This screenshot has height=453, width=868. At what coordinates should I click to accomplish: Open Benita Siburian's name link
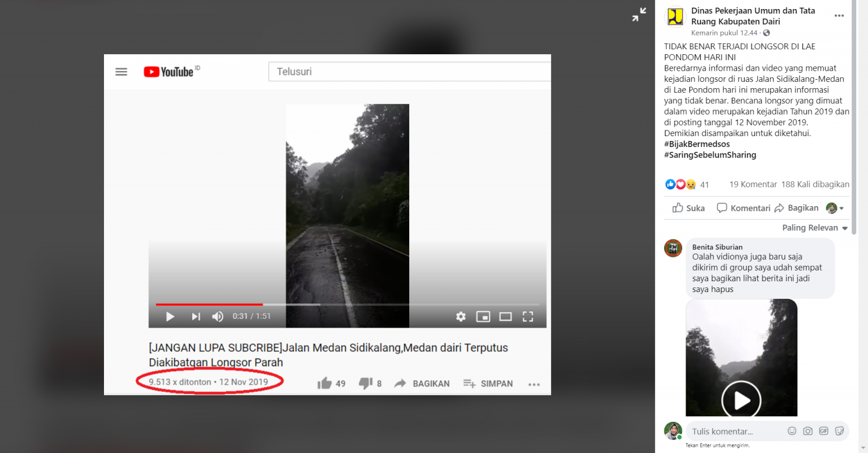click(x=717, y=247)
